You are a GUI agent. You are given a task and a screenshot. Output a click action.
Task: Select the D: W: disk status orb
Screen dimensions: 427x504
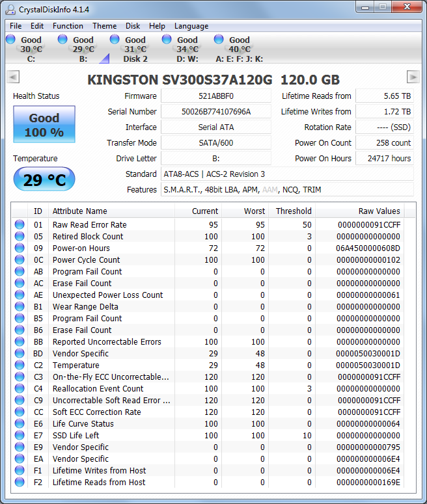pos(167,39)
